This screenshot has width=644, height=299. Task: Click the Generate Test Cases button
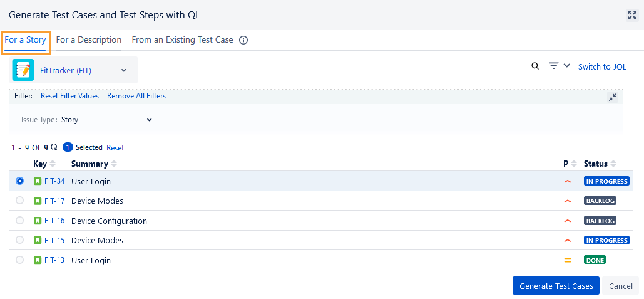tap(556, 286)
